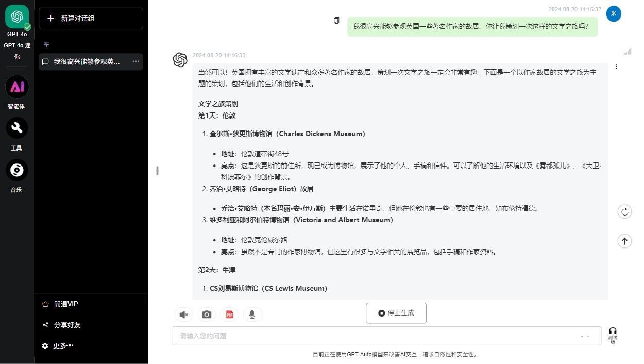Click the address 伦敦克伦威尔路

click(264, 240)
